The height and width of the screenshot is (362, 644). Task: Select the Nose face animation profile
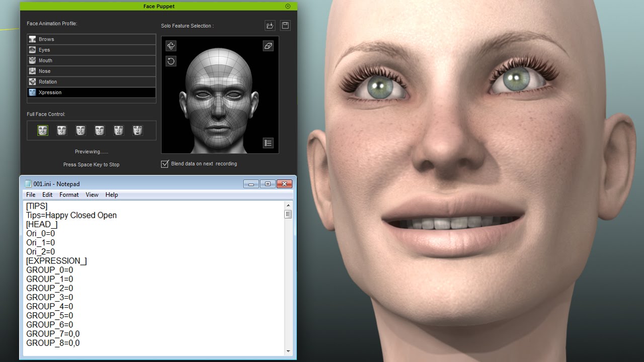[92, 71]
